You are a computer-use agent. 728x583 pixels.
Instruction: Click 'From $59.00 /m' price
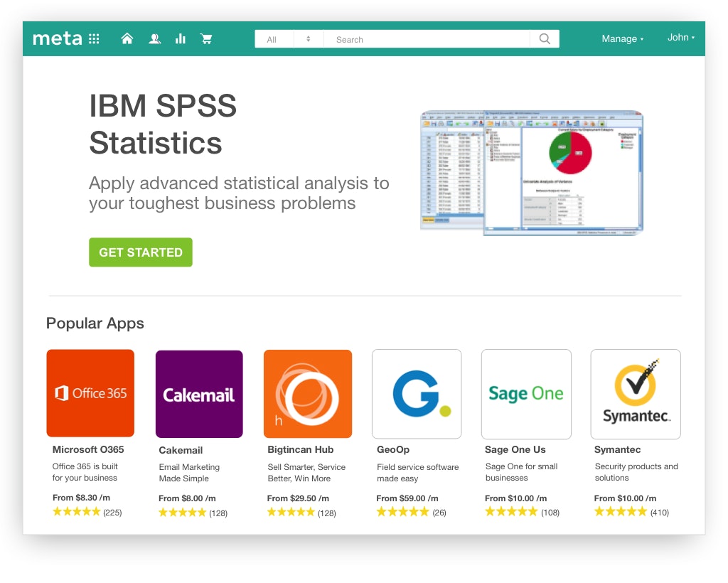pyautogui.click(x=407, y=498)
